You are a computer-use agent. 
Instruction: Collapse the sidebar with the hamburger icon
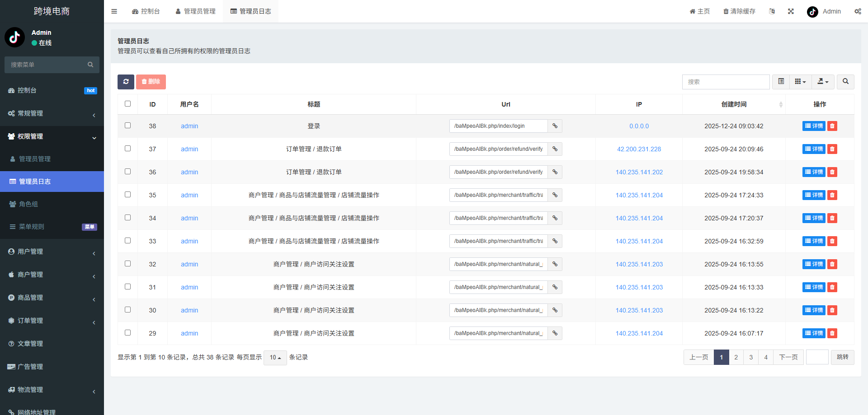[114, 11]
